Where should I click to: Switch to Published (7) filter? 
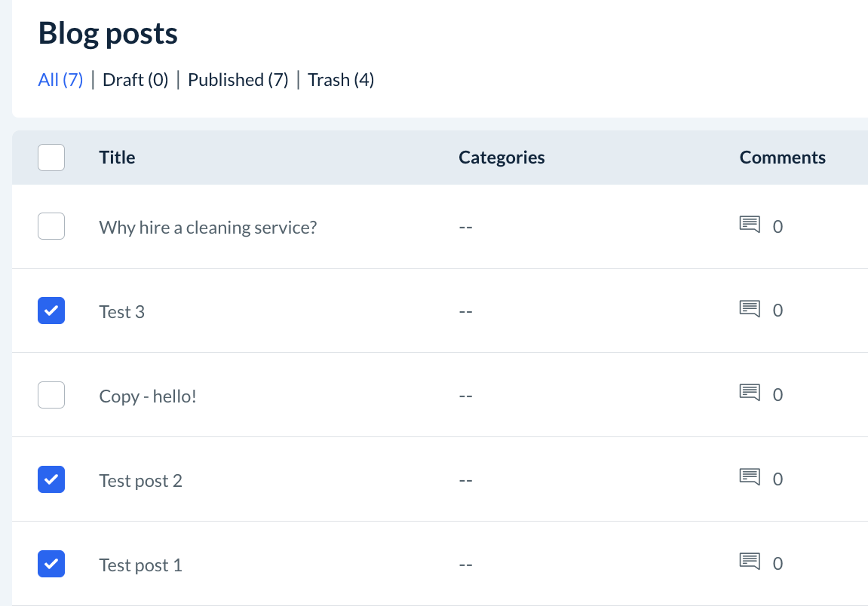pyautogui.click(x=238, y=80)
